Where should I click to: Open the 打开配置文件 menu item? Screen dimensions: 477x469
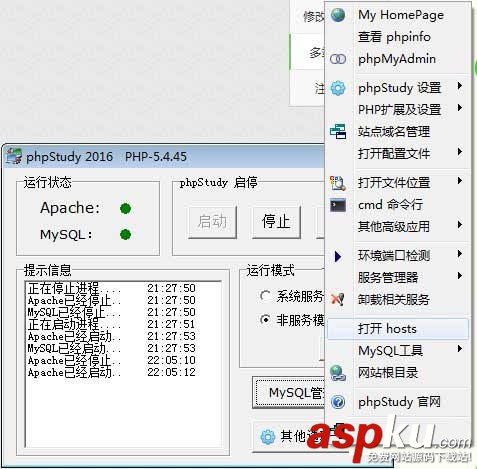(398, 154)
